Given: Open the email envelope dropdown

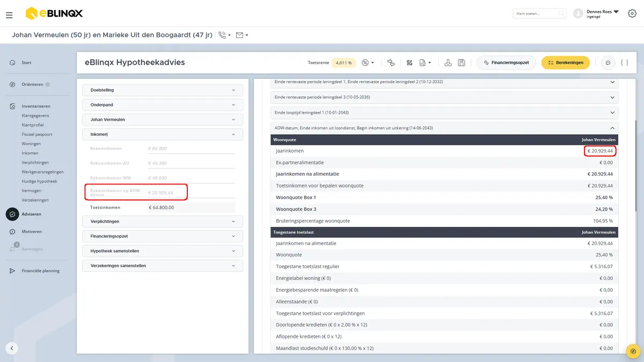Looking at the screenshot, I should pos(242,35).
